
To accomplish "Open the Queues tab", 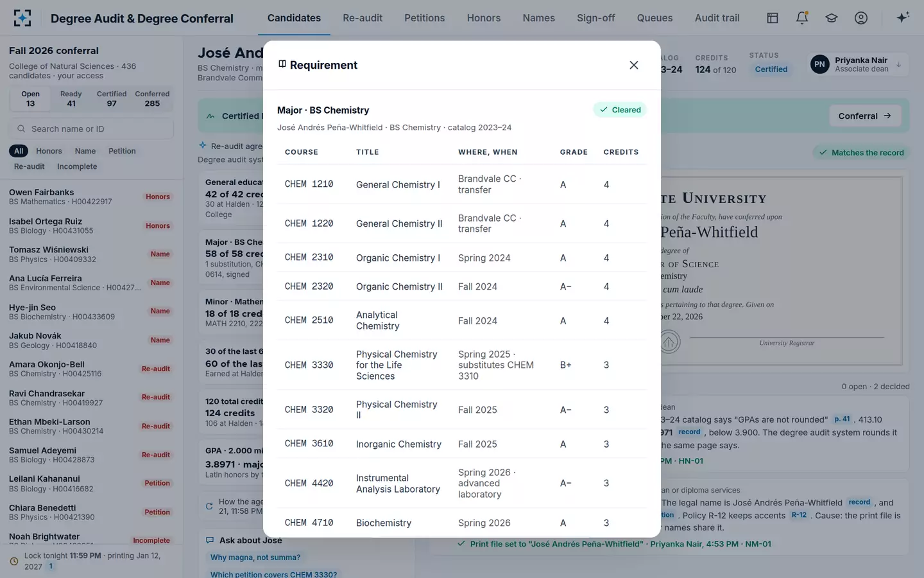I will point(655,18).
